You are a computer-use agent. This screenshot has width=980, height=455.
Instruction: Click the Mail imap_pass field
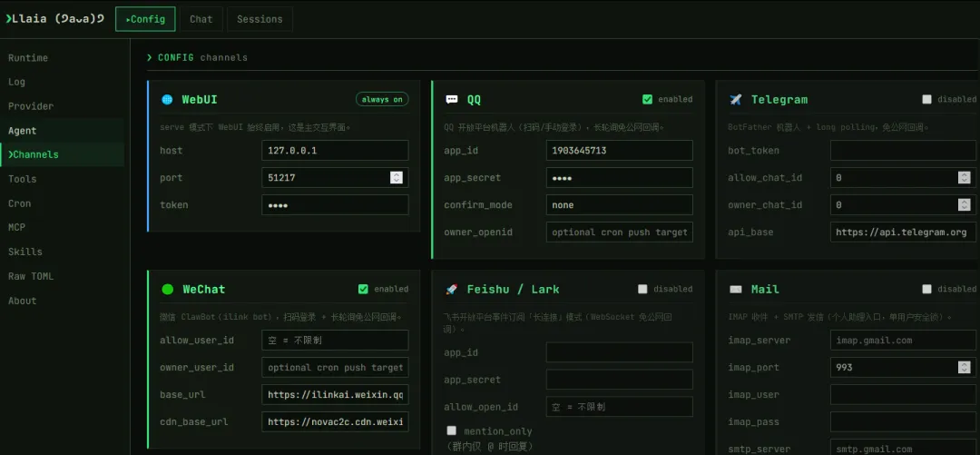tap(903, 421)
